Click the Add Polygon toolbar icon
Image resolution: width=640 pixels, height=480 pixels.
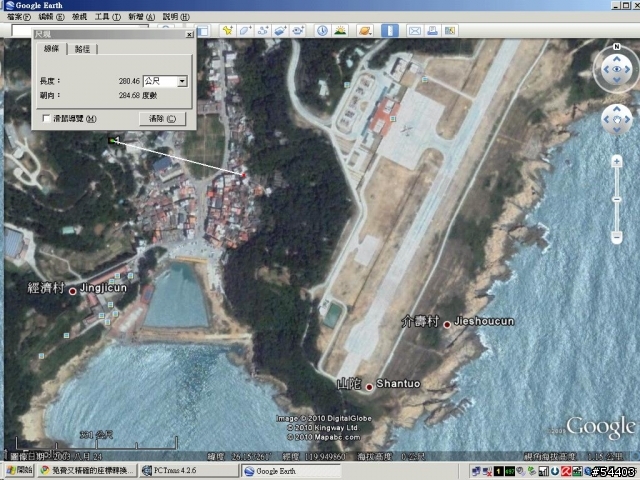[245, 31]
